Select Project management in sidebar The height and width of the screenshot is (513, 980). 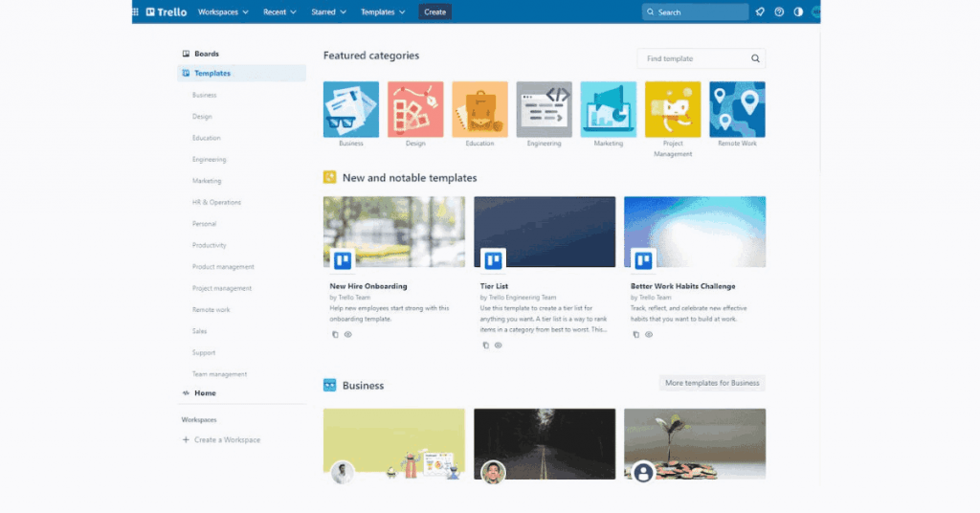pos(222,289)
